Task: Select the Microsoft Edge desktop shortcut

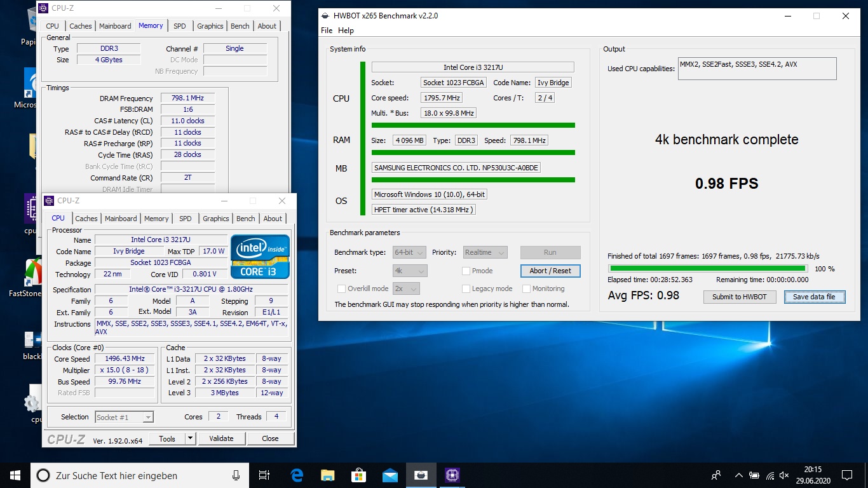Action: tap(31, 88)
